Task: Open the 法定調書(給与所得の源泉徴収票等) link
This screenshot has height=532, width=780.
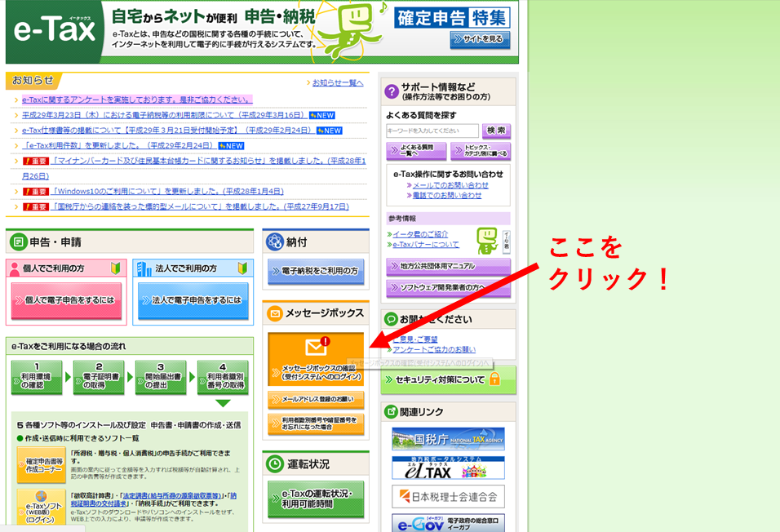Action: click(171, 495)
